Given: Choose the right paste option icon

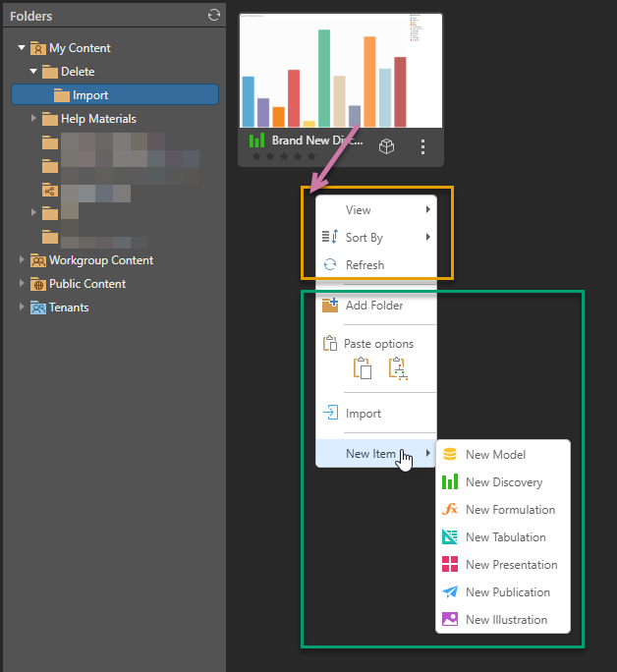Looking at the screenshot, I should pos(398,369).
